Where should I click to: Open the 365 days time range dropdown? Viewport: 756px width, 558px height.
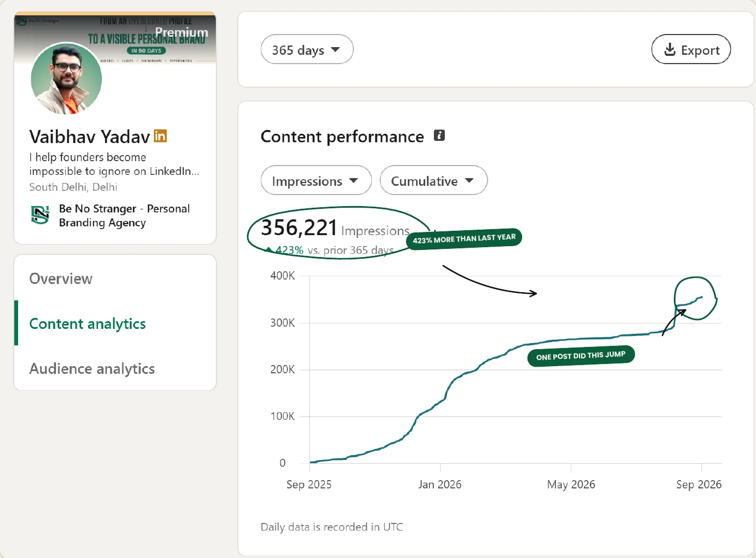307,50
